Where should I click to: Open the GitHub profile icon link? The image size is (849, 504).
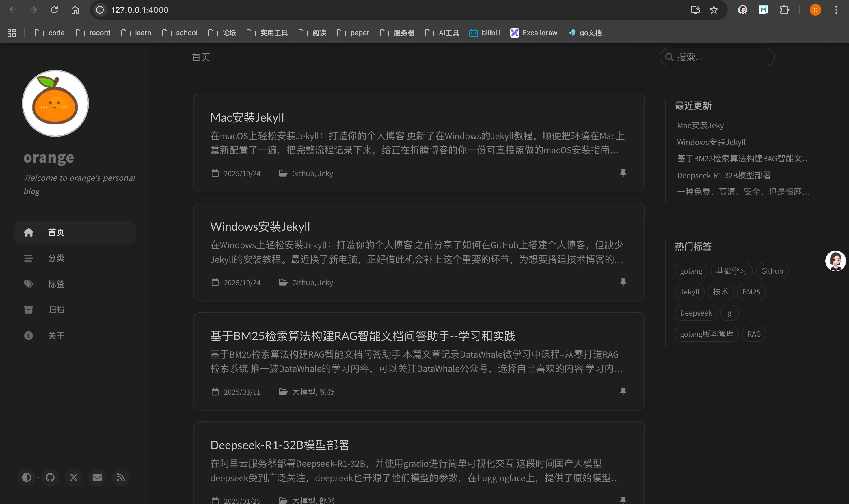point(50,477)
